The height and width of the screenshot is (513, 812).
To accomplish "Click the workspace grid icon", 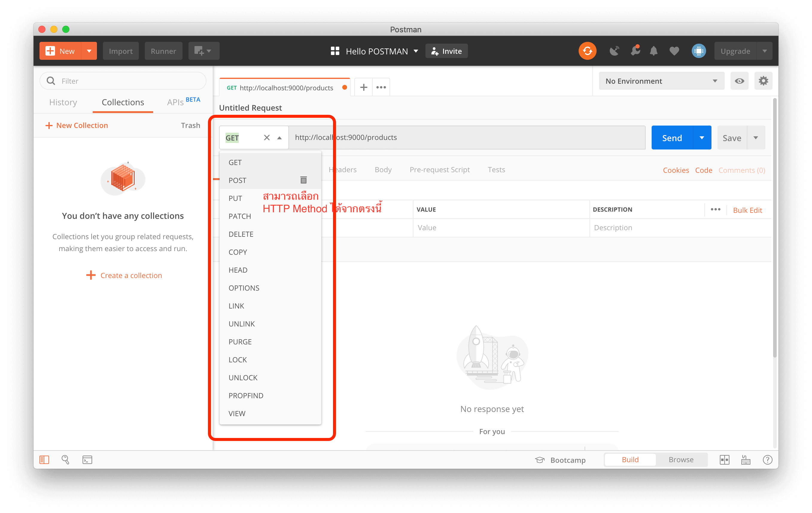I will click(x=335, y=51).
